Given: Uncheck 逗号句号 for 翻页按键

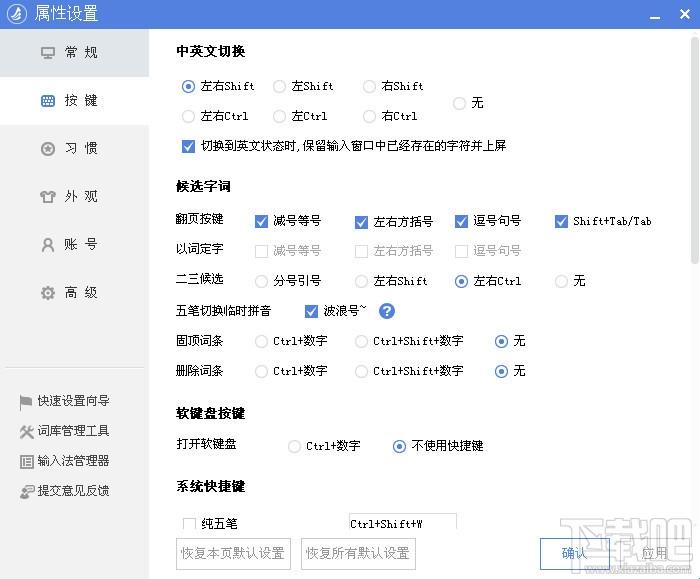Looking at the screenshot, I should tap(461, 221).
